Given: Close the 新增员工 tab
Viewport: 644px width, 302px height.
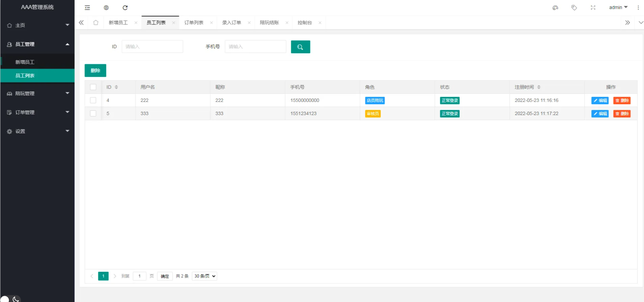Looking at the screenshot, I should [136, 23].
